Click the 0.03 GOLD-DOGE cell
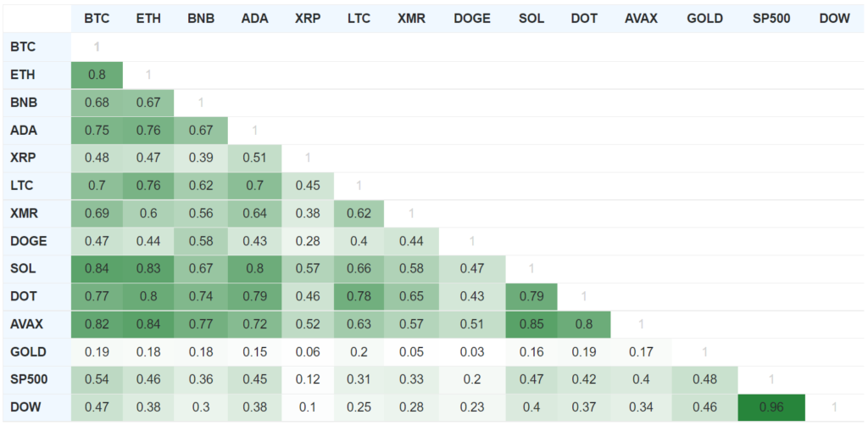Viewport: 868px width, 426px height. click(472, 351)
